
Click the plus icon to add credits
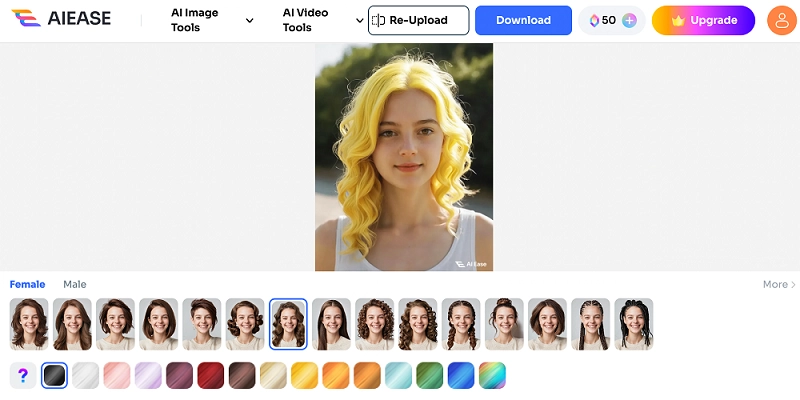coord(629,20)
